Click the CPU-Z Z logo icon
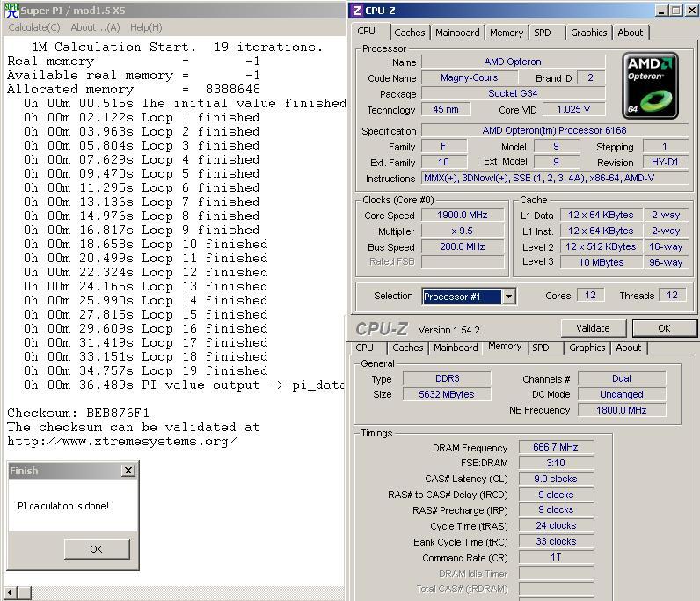Image resolution: width=700 pixels, height=601 pixels. point(357,11)
